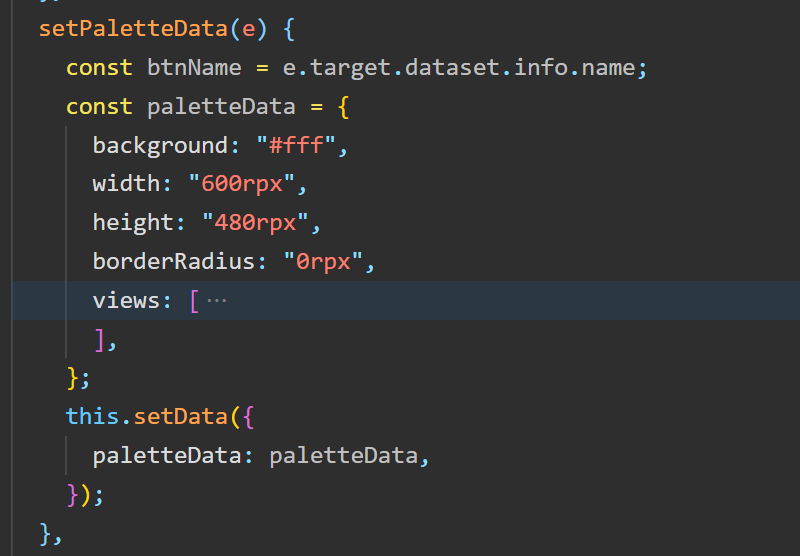This screenshot has width=800, height=556.
Task: Click the views property key
Action: 126,300
